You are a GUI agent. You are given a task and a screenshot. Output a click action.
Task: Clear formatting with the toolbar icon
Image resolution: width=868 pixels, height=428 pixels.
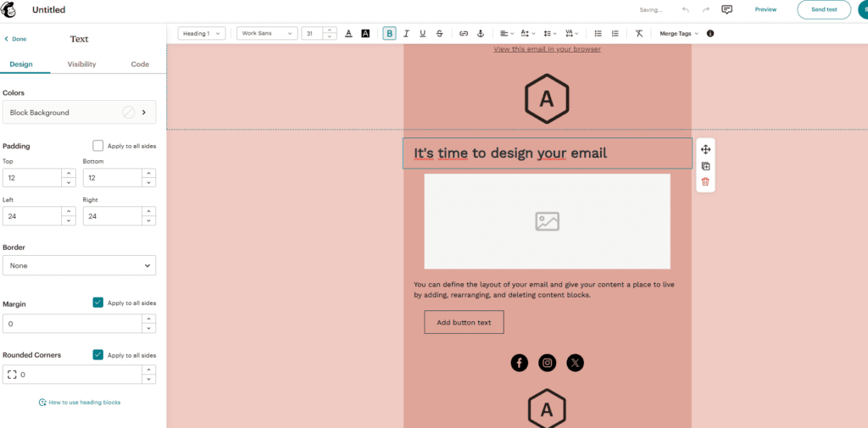pyautogui.click(x=639, y=34)
